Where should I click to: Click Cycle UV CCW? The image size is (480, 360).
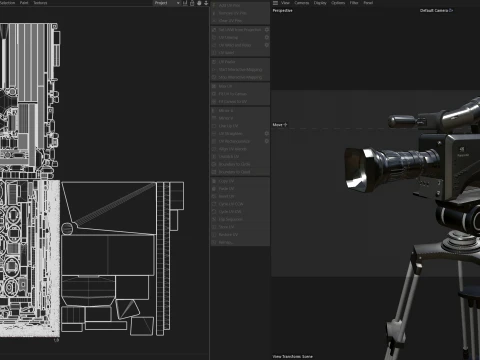[x=240, y=204]
